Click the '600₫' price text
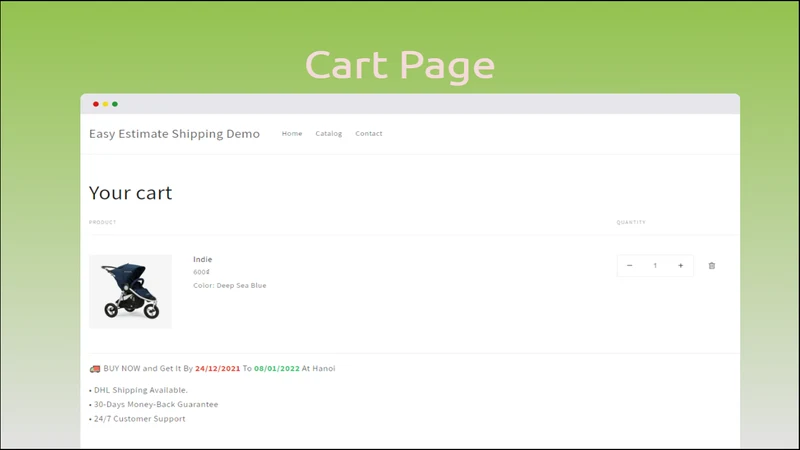Image resolution: width=800 pixels, height=450 pixels. 202,272
